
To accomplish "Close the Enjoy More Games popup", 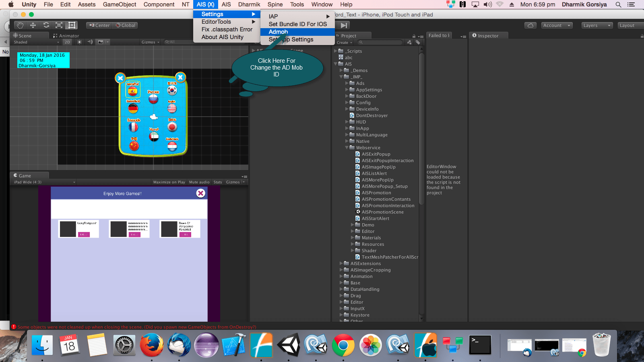I will click(201, 193).
